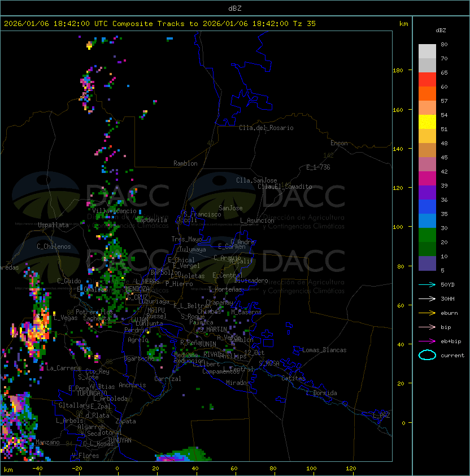Select the royal blue 35-36 dBZ swatch
The image size is (470, 476).
point(427,206)
